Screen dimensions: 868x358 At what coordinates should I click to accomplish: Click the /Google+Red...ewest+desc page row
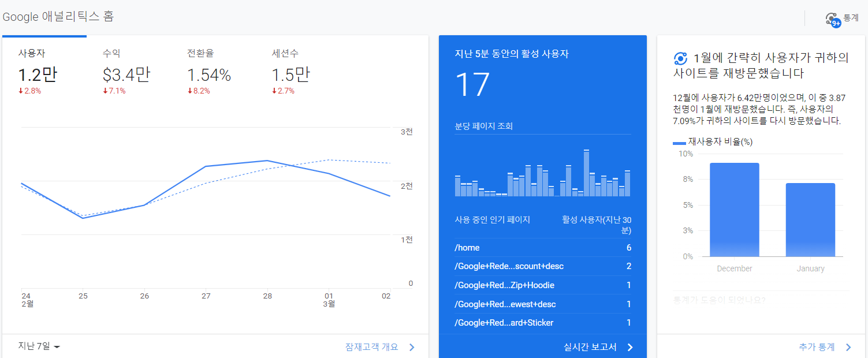pyautogui.click(x=543, y=304)
